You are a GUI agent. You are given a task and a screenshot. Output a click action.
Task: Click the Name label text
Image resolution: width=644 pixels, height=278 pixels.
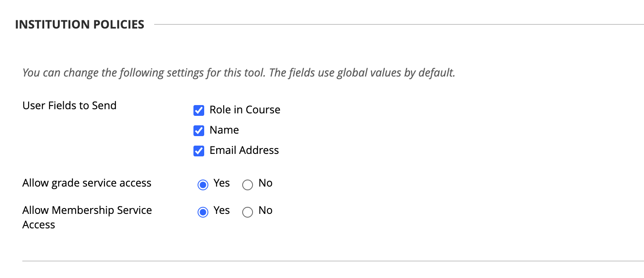224,130
